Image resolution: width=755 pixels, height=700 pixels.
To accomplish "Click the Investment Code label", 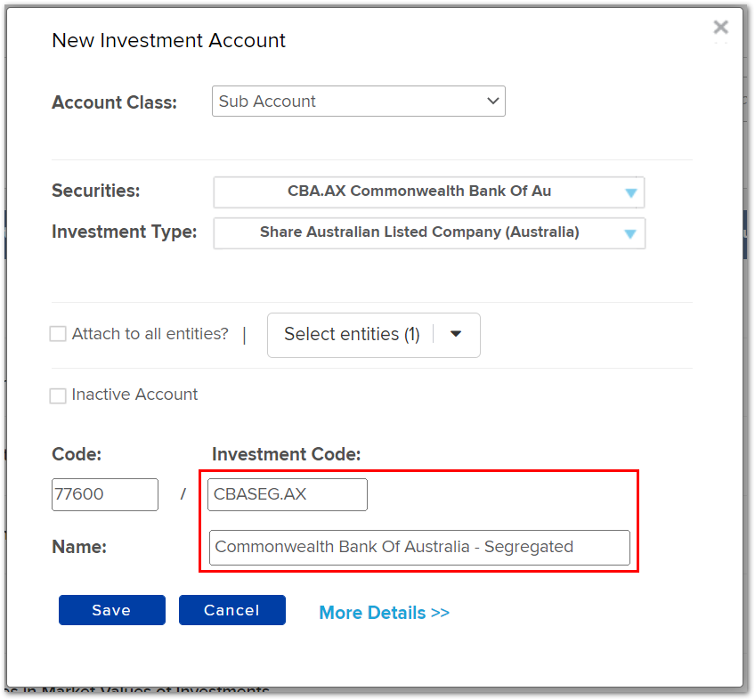I will click(287, 454).
